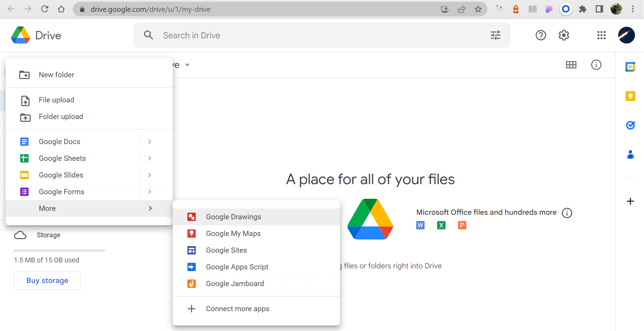Choose File upload
This screenshot has height=331, width=644.
(89, 100)
